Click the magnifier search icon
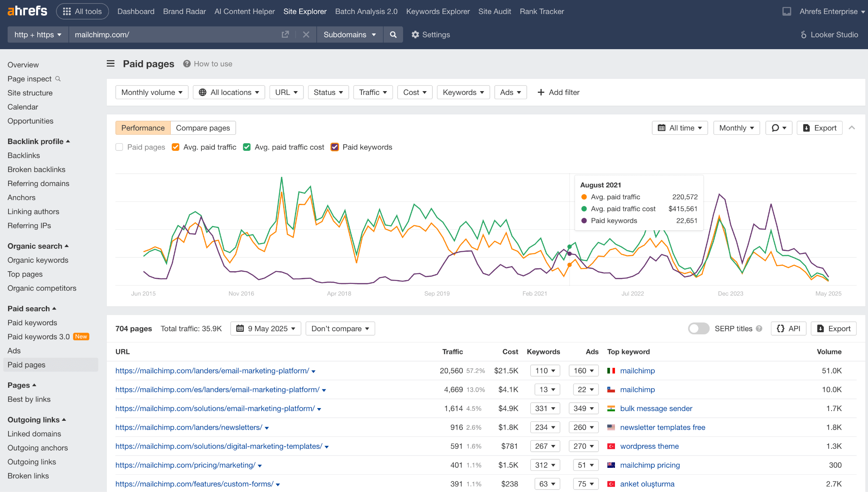The image size is (868, 492). 393,35
